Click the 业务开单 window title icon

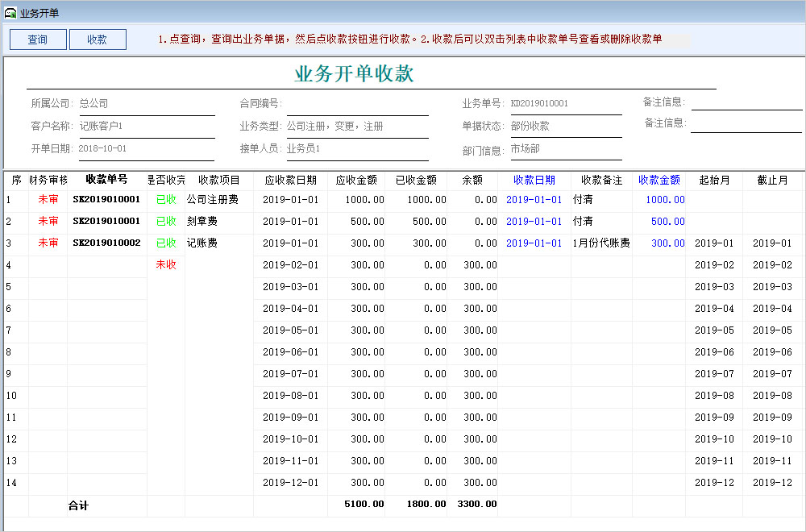tap(10, 13)
